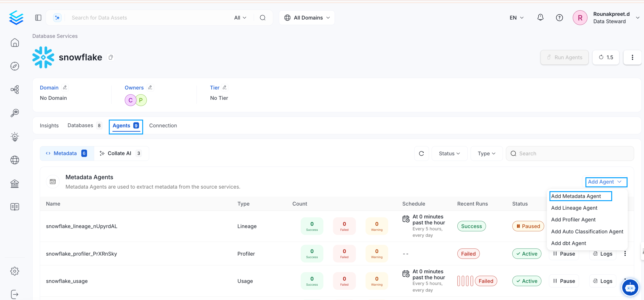Click the agents Search input field
This screenshot has width=644, height=300.
pyautogui.click(x=570, y=153)
